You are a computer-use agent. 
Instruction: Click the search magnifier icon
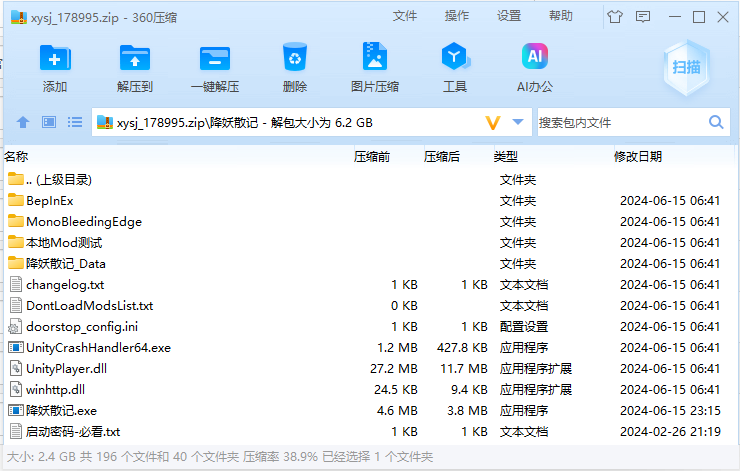(716, 122)
